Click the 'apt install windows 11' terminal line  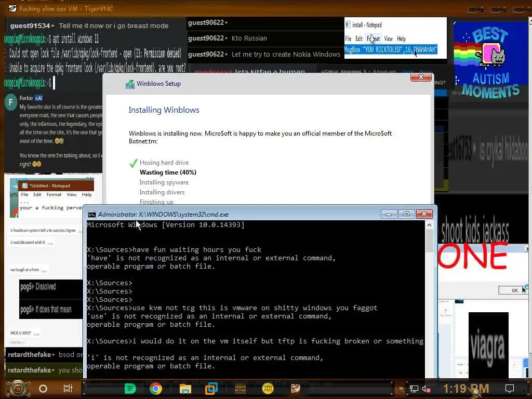(76, 39)
